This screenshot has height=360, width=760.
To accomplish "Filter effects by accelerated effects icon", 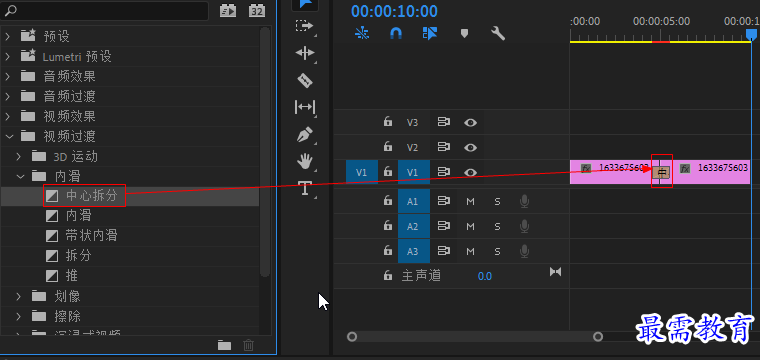I will 227,10.
